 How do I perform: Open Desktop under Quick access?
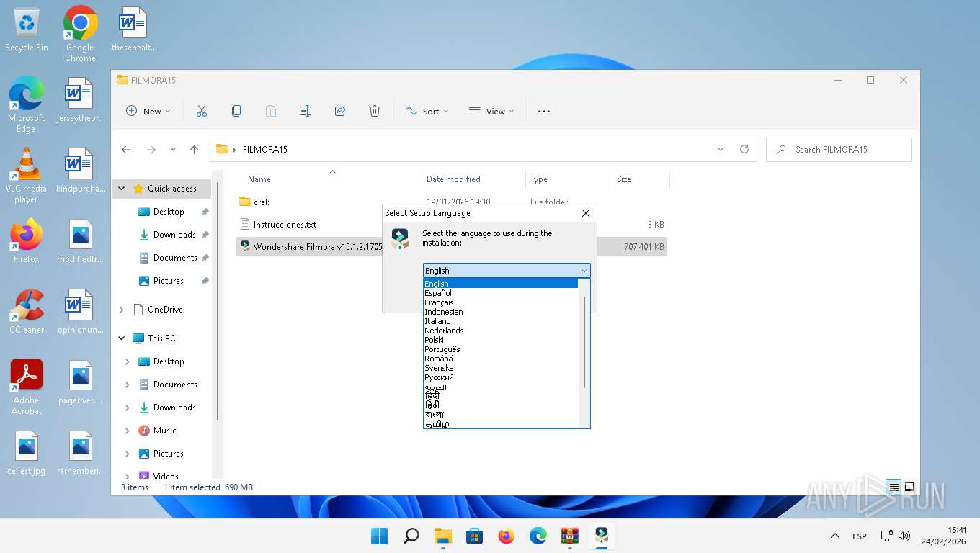point(169,212)
